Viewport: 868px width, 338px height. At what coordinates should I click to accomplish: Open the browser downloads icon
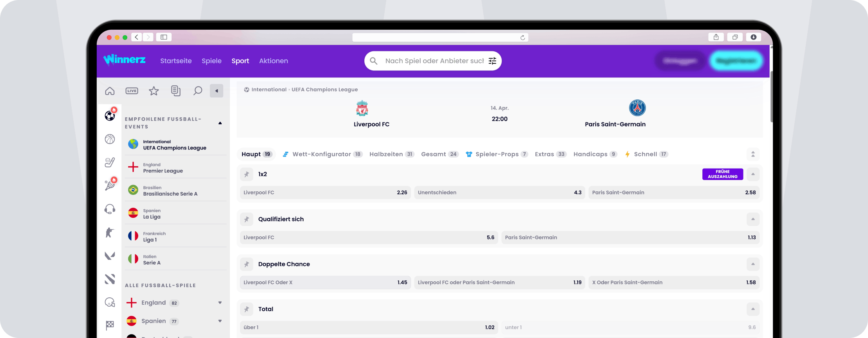(753, 37)
